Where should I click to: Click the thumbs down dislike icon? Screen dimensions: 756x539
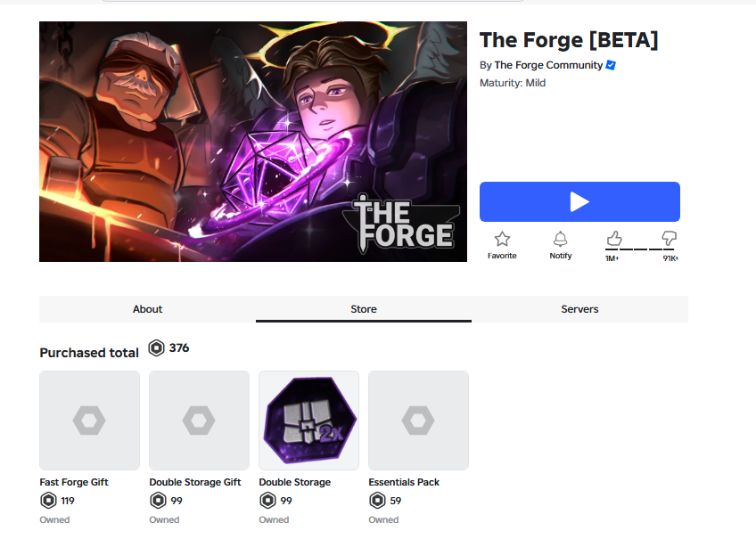click(669, 239)
